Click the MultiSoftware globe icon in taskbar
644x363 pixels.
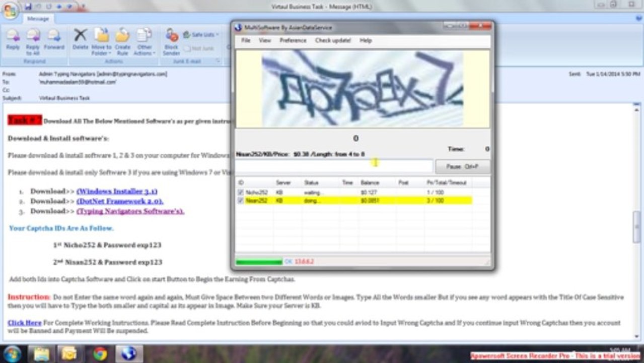[129, 353]
